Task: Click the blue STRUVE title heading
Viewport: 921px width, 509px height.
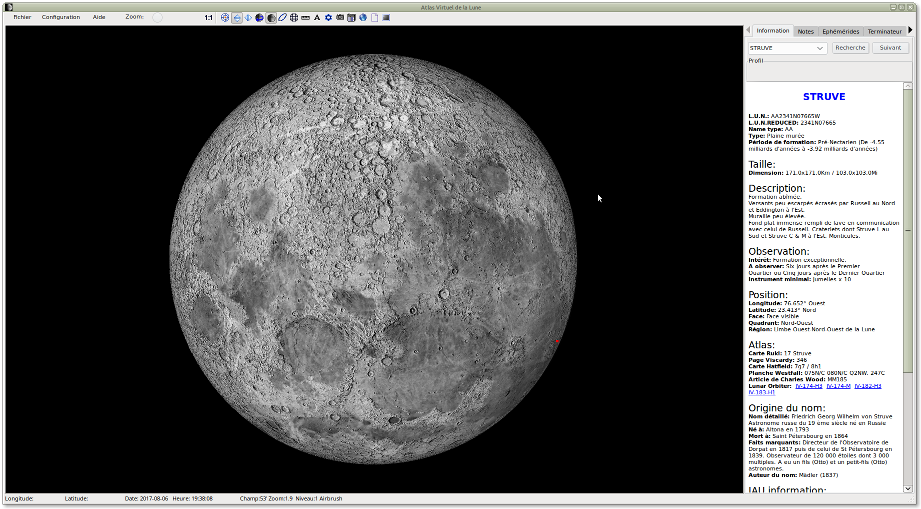Action: 824,97
